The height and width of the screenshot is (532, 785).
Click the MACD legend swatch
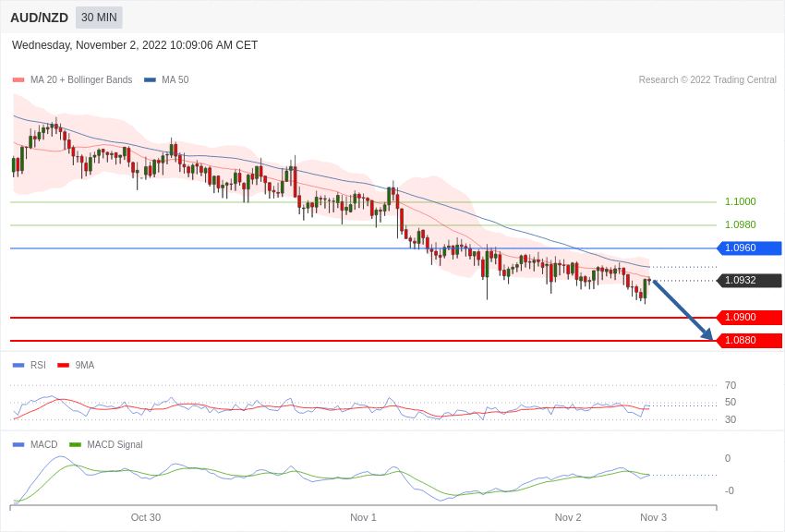[x=18, y=444]
